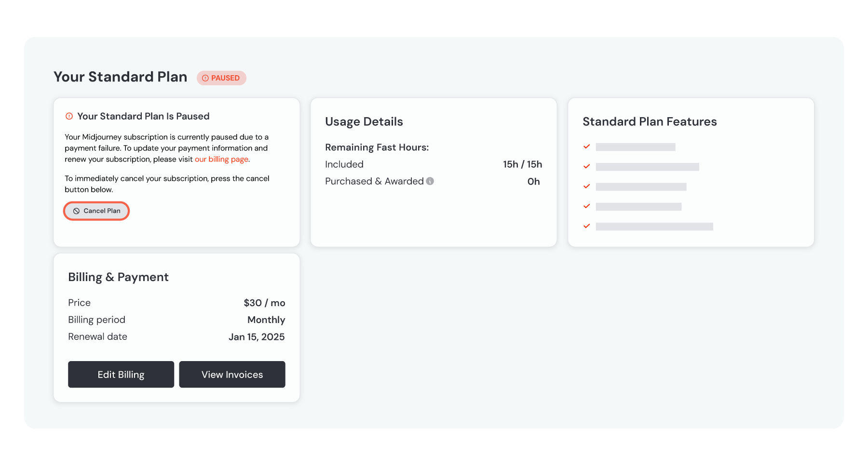This screenshot has height=458, width=868.
Task: Click the second red checkmark in features list
Action: [x=587, y=166]
